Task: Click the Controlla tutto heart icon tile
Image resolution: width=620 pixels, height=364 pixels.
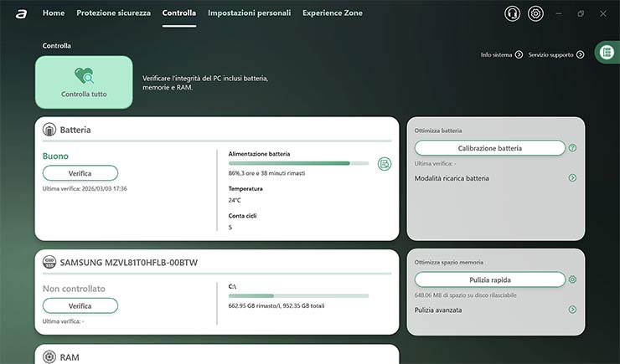Action: (x=84, y=82)
